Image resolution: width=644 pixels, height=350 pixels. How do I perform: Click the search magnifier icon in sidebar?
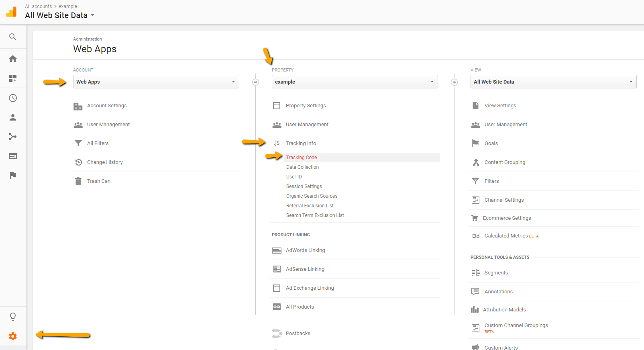pyautogui.click(x=13, y=37)
